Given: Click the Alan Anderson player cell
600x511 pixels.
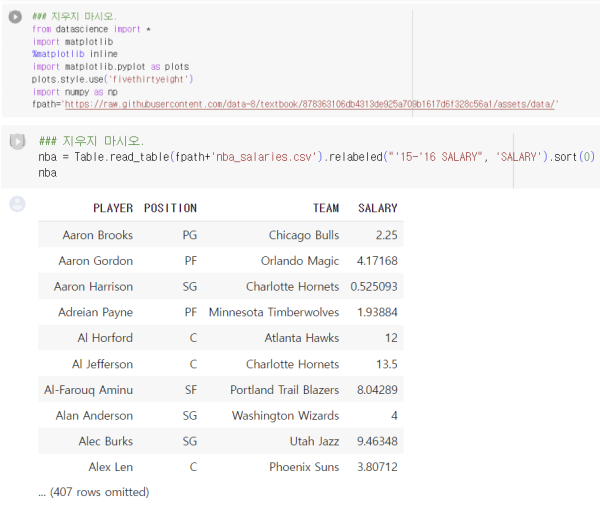Looking at the screenshot, I should 94,415.
